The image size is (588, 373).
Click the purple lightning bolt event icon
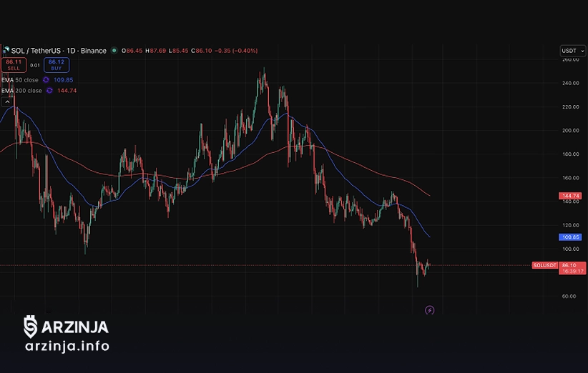pyautogui.click(x=429, y=310)
